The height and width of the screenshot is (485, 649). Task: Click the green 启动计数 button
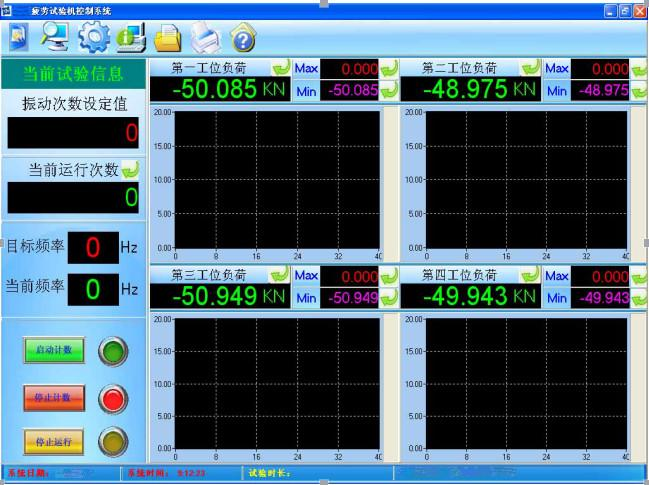pyautogui.click(x=54, y=350)
